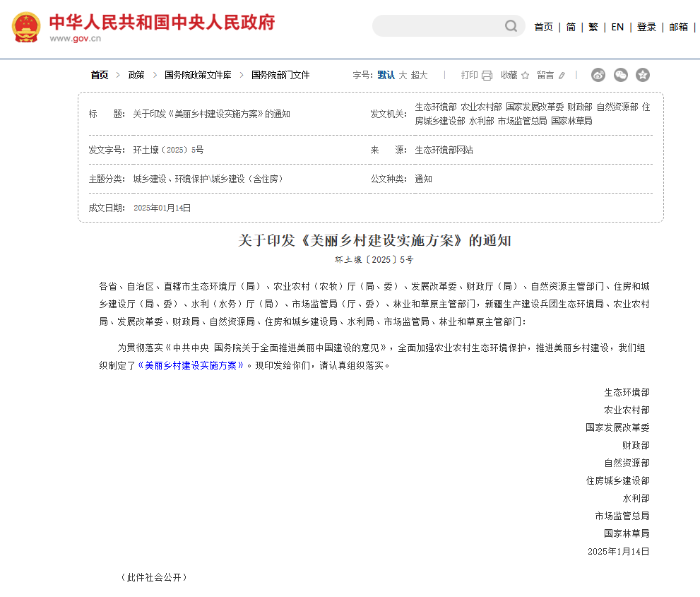Viewport: 700px width, 597px height.
Task: Click the search magnifier icon
Action: coord(511,26)
